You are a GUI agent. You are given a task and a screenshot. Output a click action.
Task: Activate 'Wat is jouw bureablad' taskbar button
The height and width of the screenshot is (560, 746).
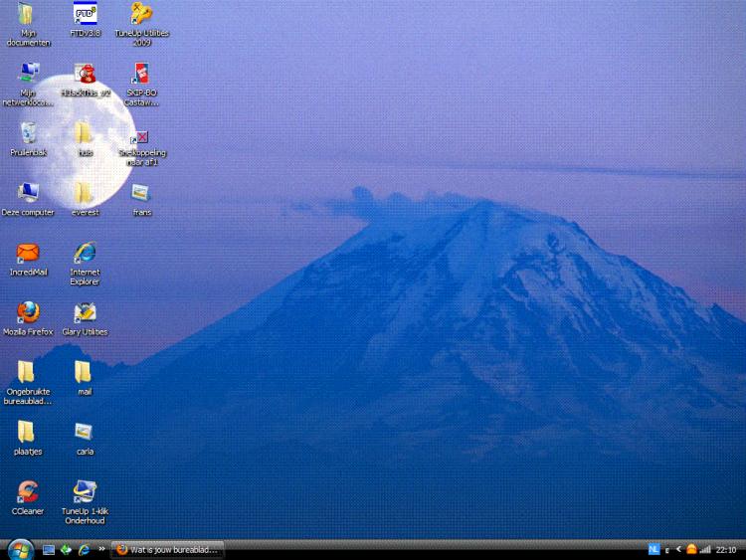point(167,550)
